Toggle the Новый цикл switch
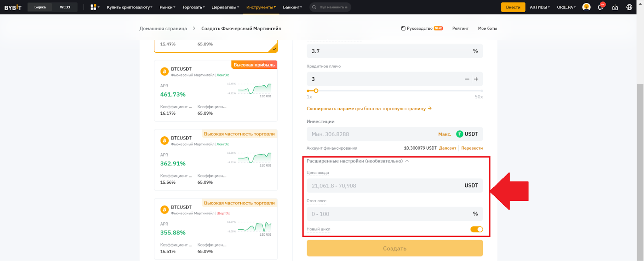Image resolution: width=644 pixels, height=261 pixels. click(x=477, y=229)
